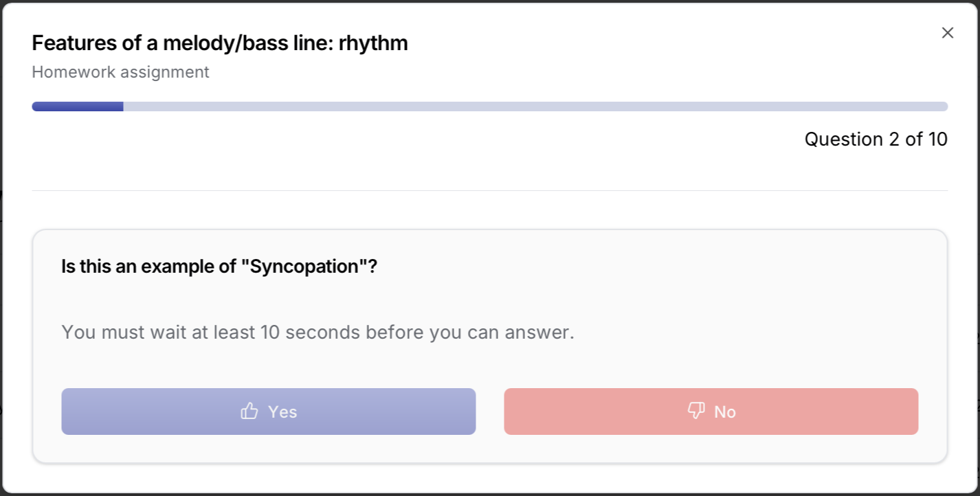The image size is (980, 496).
Task: Click the 'You must wait' notice text
Action: (318, 332)
